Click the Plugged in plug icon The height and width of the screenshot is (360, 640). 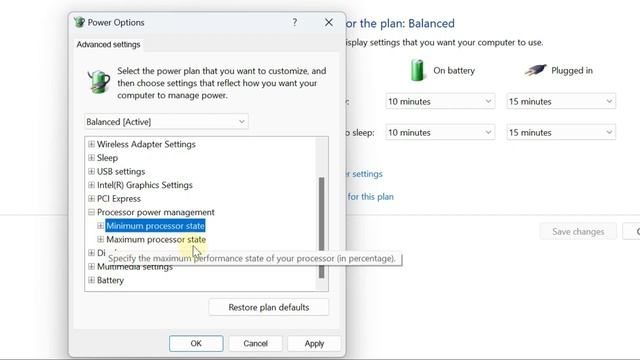coord(535,70)
